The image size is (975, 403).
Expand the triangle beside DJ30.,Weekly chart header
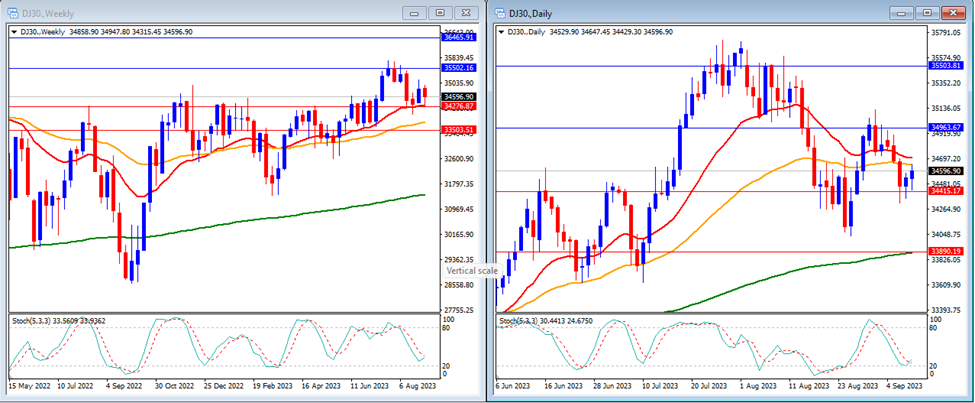click(14, 31)
